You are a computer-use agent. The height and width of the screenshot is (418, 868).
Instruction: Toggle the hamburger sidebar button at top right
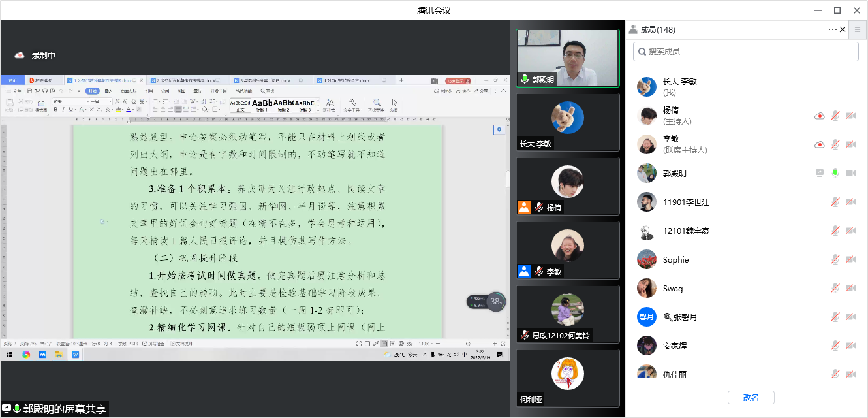(x=858, y=29)
